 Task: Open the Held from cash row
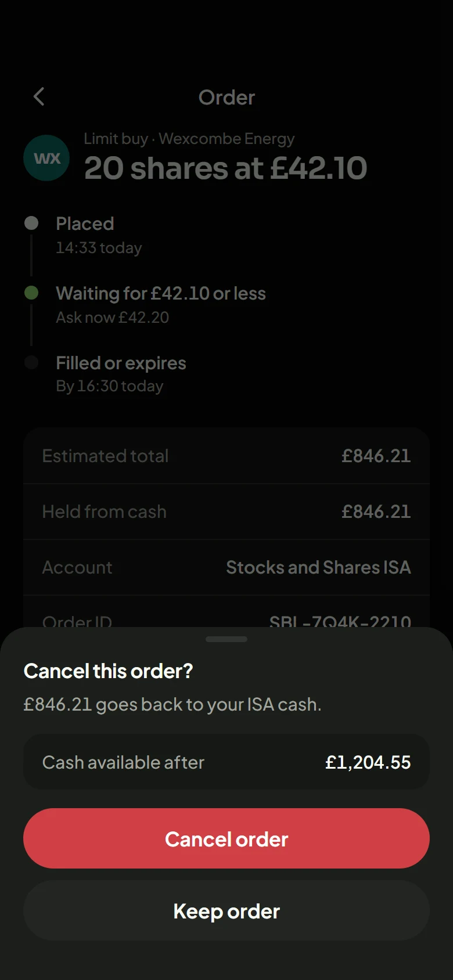pos(227,511)
